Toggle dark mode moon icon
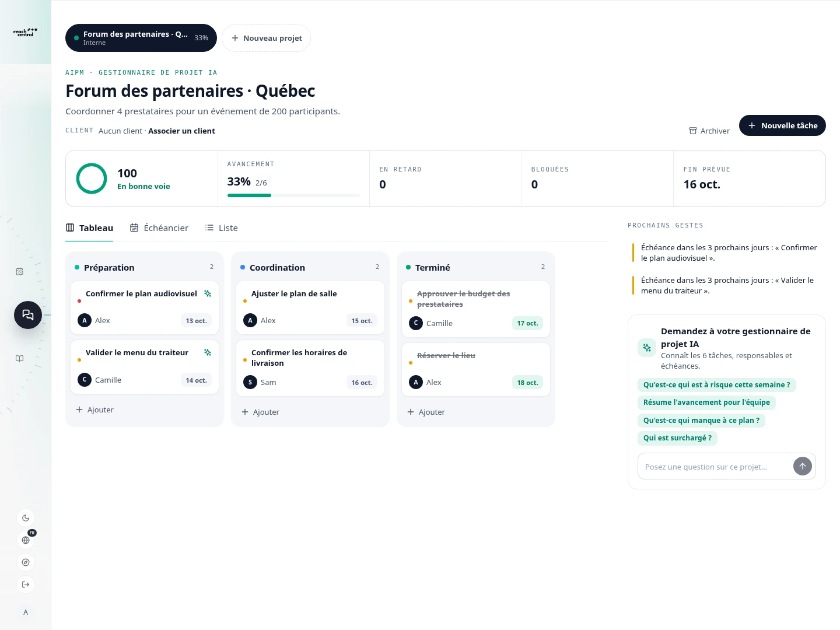This screenshot has width=840, height=630. click(26, 518)
